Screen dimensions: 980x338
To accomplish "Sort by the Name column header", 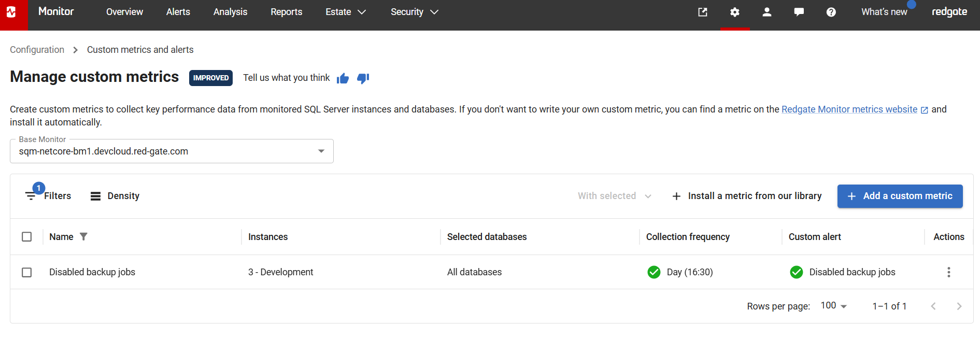I will pos(61,237).
